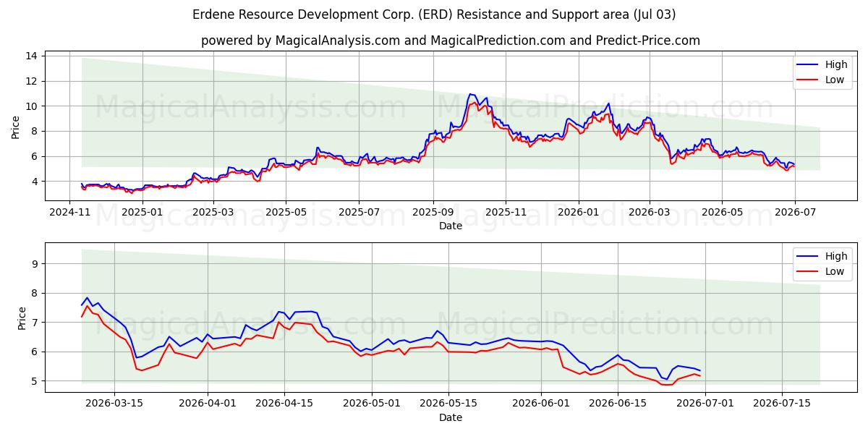Click the 2025-01 date label on the top axis
This screenshot has width=868, height=434.
point(142,212)
